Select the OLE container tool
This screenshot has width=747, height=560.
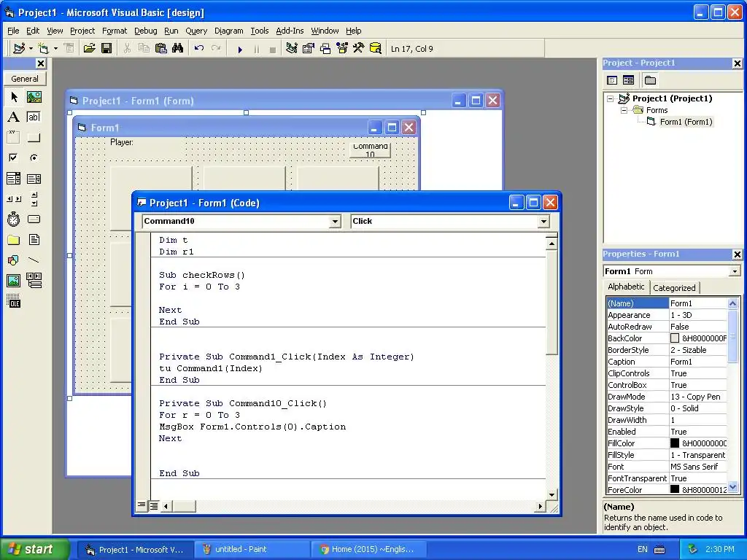pos(14,301)
